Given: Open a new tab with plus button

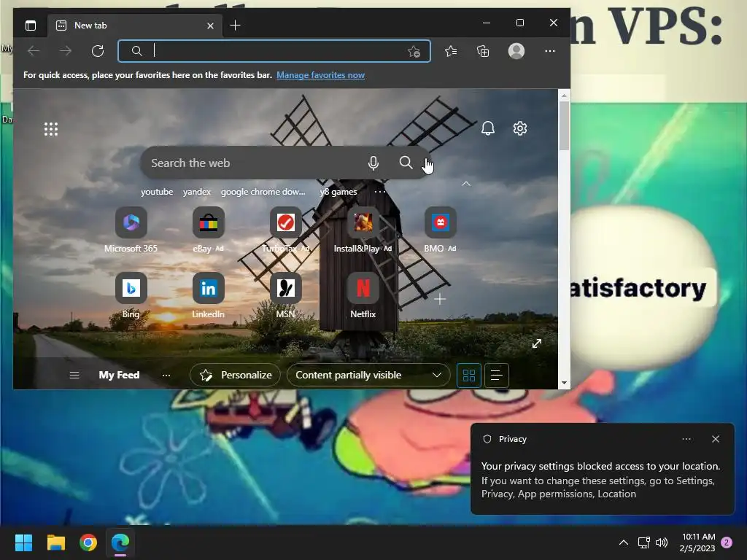Looking at the screenshot, I should 235,26.
